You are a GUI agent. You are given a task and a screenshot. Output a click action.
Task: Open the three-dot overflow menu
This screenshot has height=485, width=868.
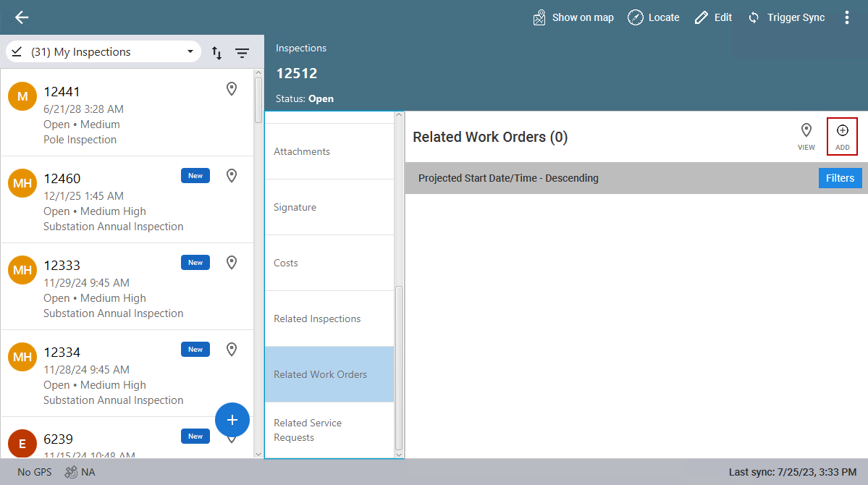click(x=846, y=17)
